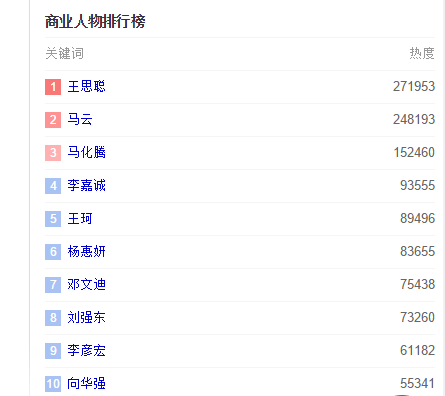Click the rank 8 badge icon
This screenshot has width=445, height=396.
[53, 318]
